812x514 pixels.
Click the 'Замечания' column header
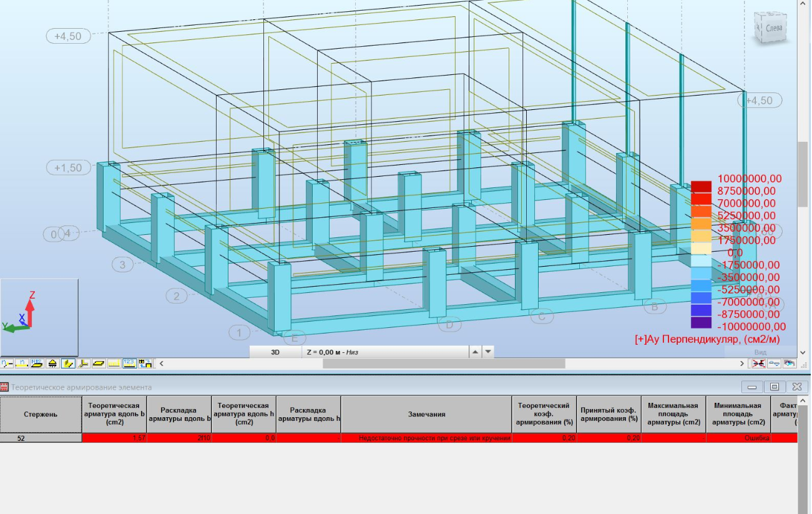coord(426,414)
